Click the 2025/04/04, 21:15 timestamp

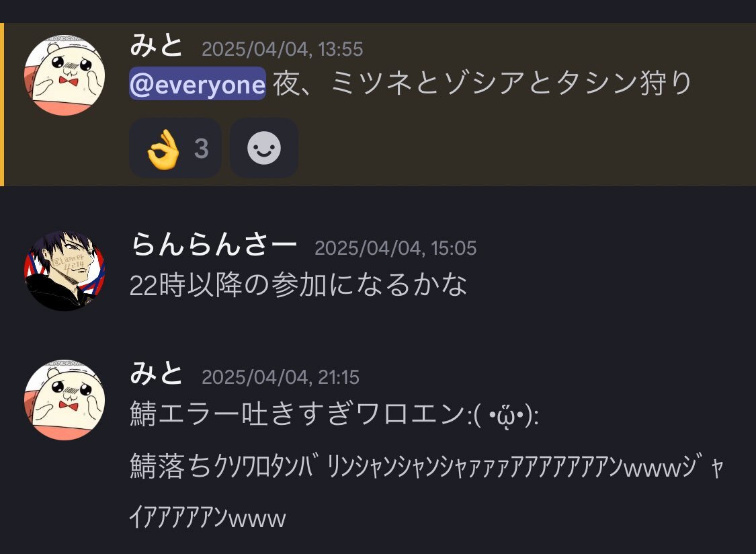point(280,377)
